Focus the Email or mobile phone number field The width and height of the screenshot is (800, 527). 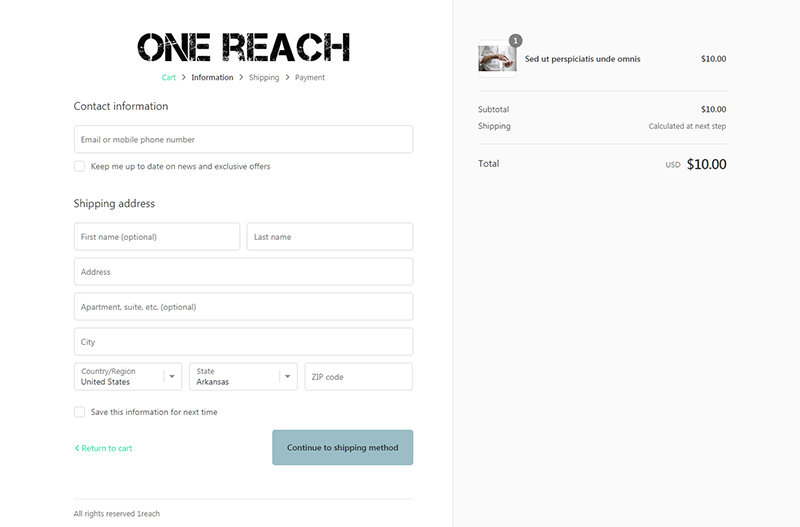coord(243,139)
